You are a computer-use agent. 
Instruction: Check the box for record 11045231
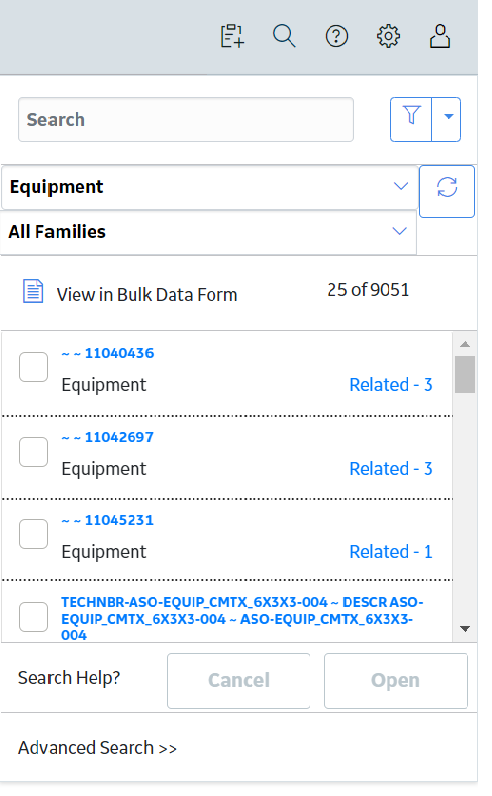point(34,534)
